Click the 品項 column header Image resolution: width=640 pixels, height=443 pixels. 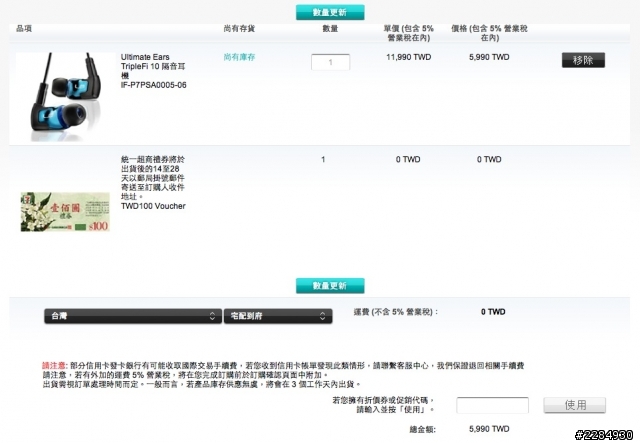[x=24, y=28]
